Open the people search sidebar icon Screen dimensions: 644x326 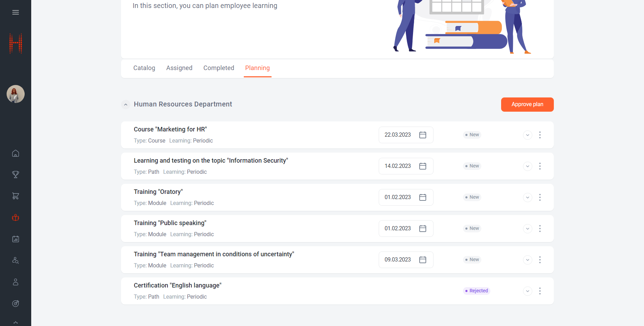pyautogui.click(x=16, y=260)
